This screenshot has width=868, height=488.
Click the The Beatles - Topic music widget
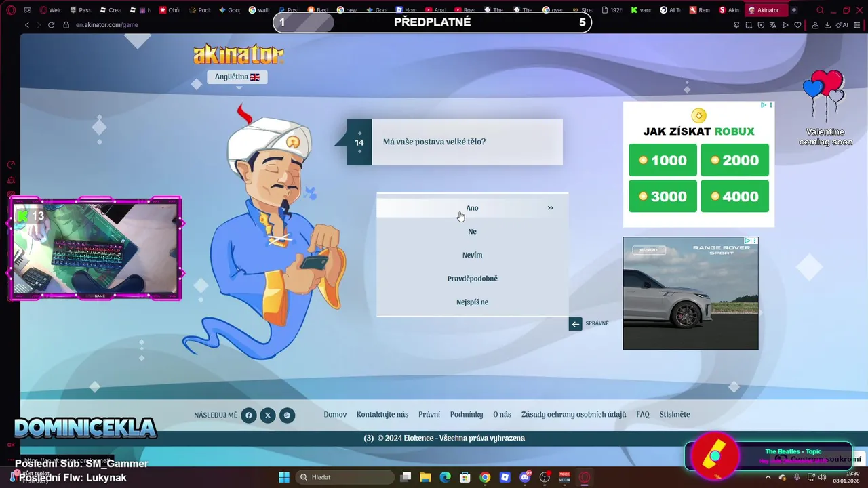click(x=768, y=456)
